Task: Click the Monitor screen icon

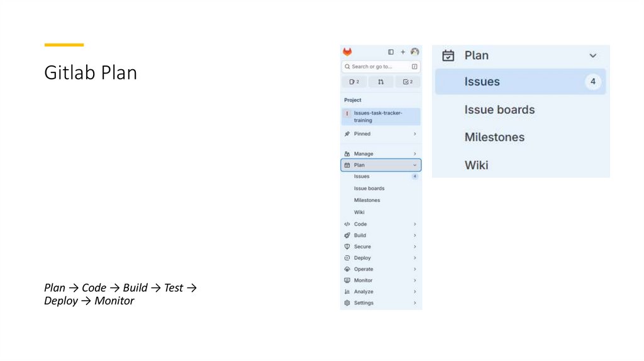Action: (347, 280)
